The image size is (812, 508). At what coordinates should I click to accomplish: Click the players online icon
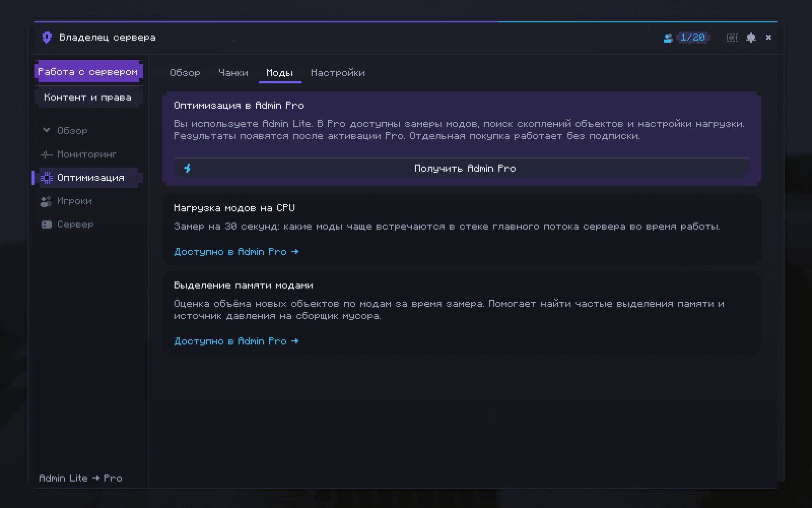coord(668,38)
